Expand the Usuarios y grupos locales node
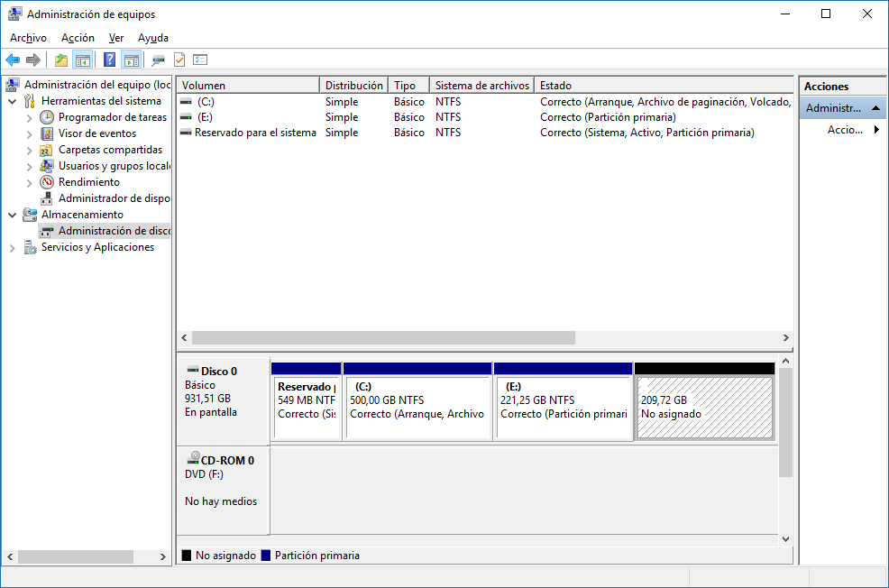Screen dimensions: 889x588 click(x=30, y=167)
